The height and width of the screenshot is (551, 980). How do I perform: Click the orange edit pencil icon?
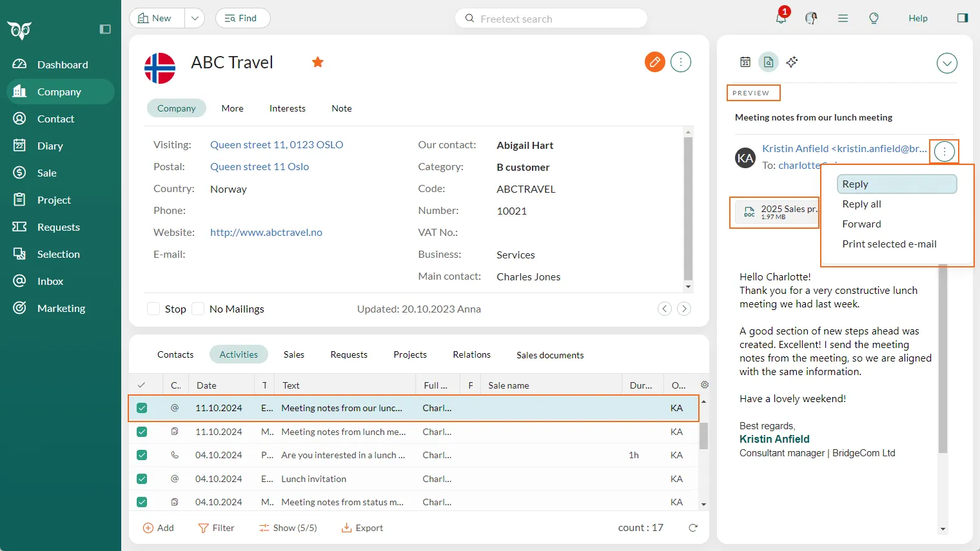(654, 62)
